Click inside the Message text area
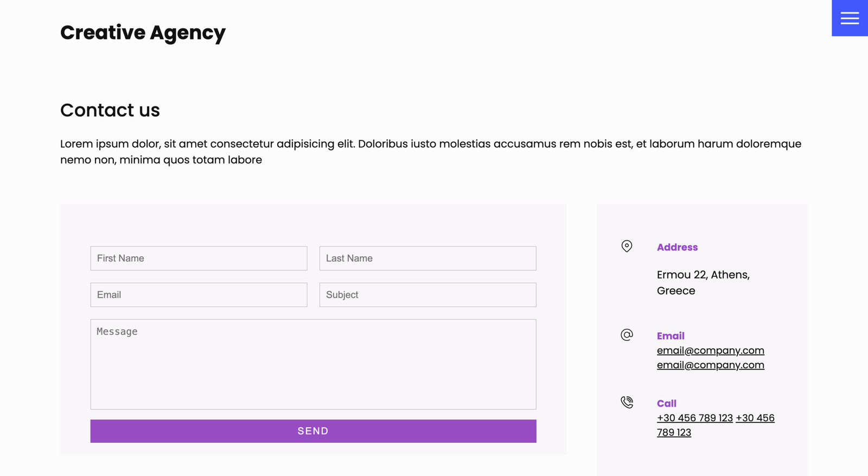 (313, 364)
